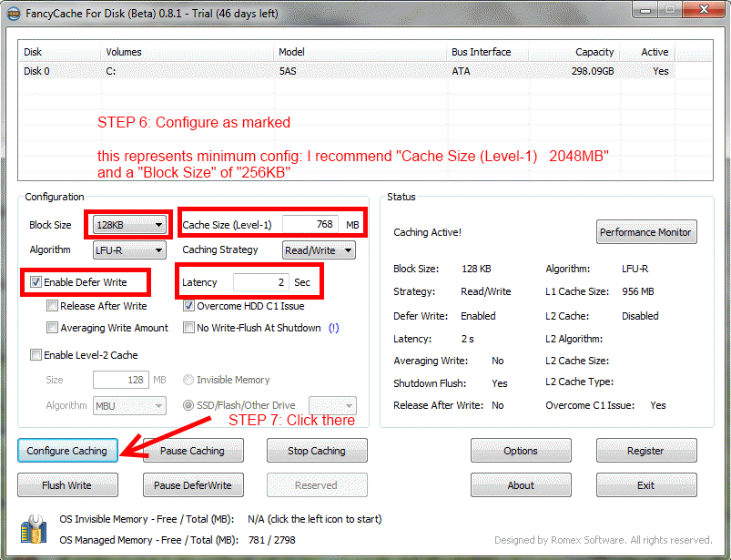Click the OS Managed Memory 781 / 2798 value

[x=272, y=540]
